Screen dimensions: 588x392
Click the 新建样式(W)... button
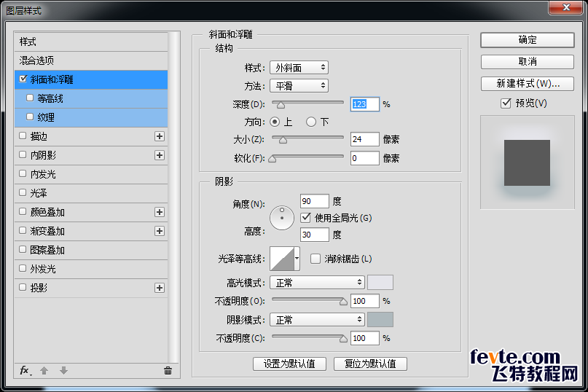tap(528, 84)
